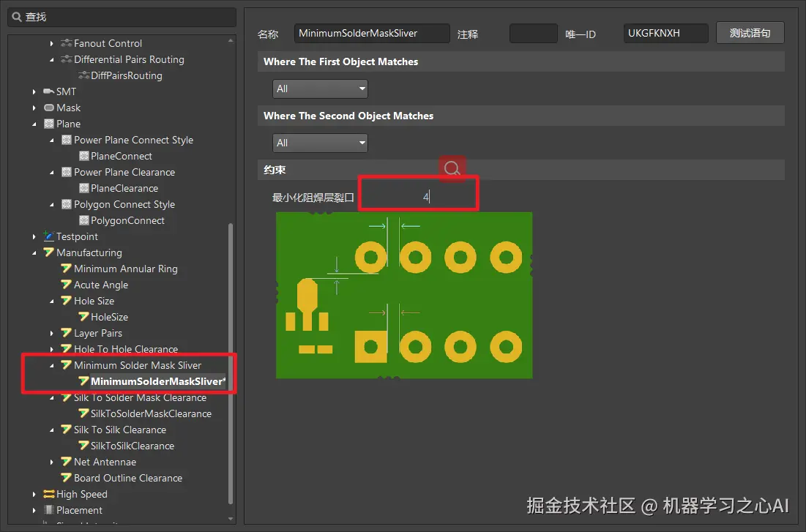Click the Plane category icon
The height and width of the screenshot is (532, 806).
[x=49, y=124]
